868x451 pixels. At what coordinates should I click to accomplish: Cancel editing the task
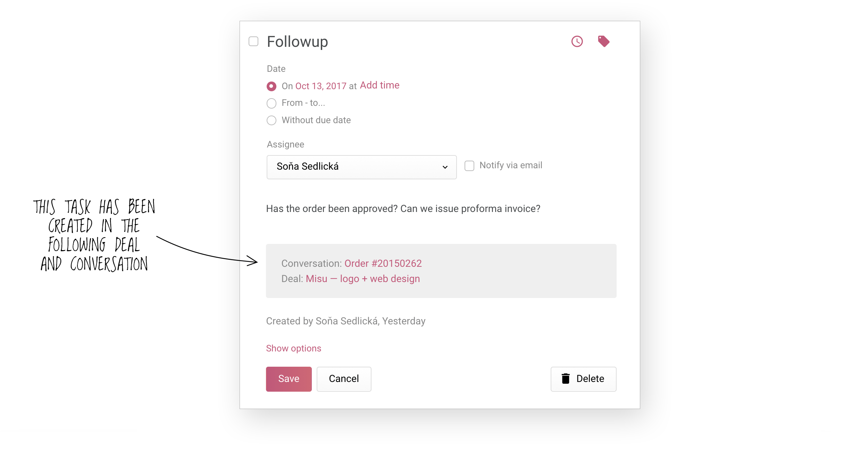[x=344, y=379]
